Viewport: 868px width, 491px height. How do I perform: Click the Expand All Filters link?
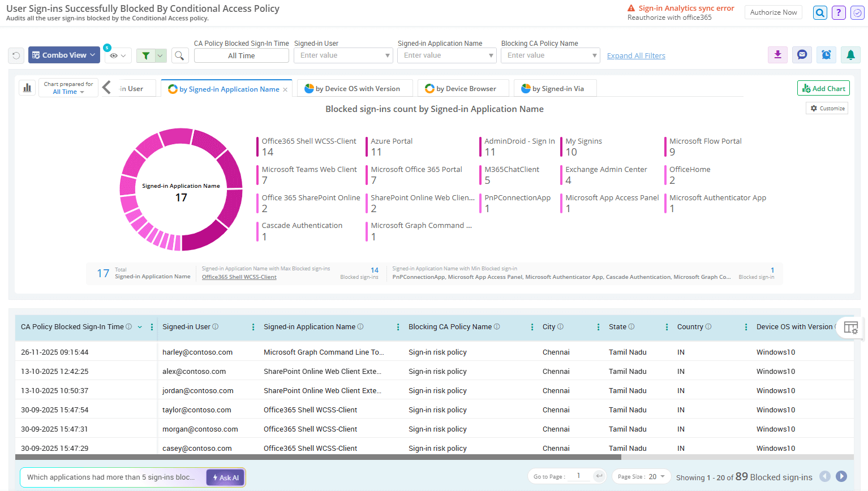(x=636, y=55)
